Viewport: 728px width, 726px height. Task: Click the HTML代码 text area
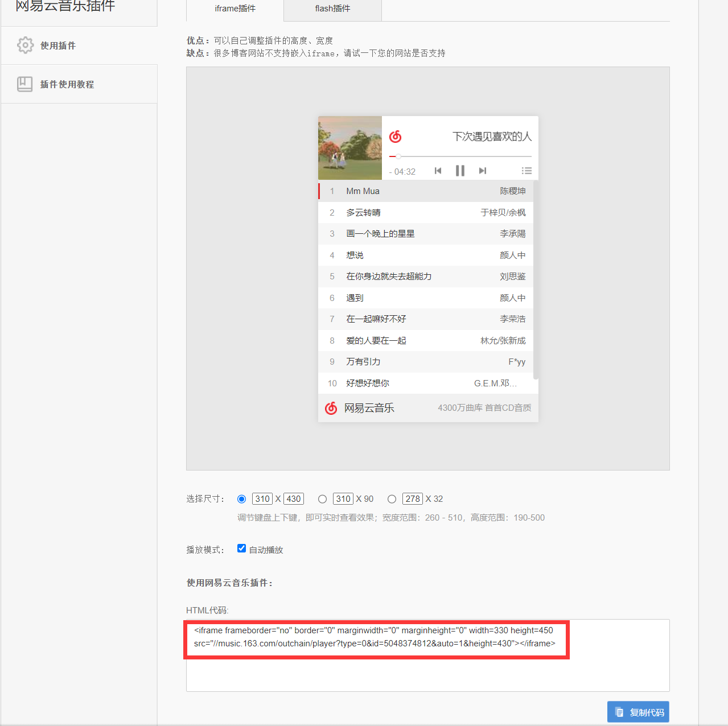427,655
